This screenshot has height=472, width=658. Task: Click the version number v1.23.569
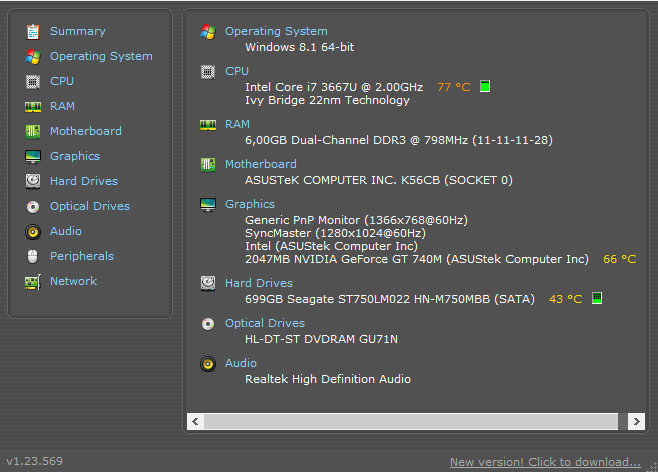(34, 461)
